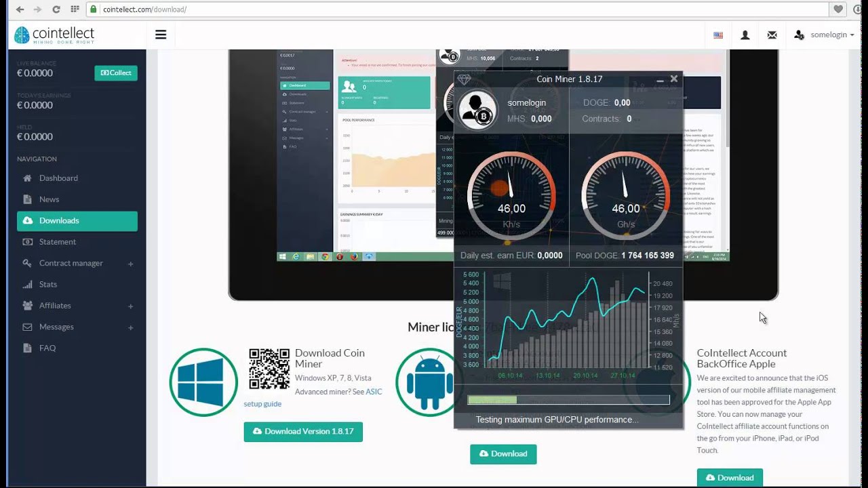Click the Android robot circle icon

(x=429, y=382)
